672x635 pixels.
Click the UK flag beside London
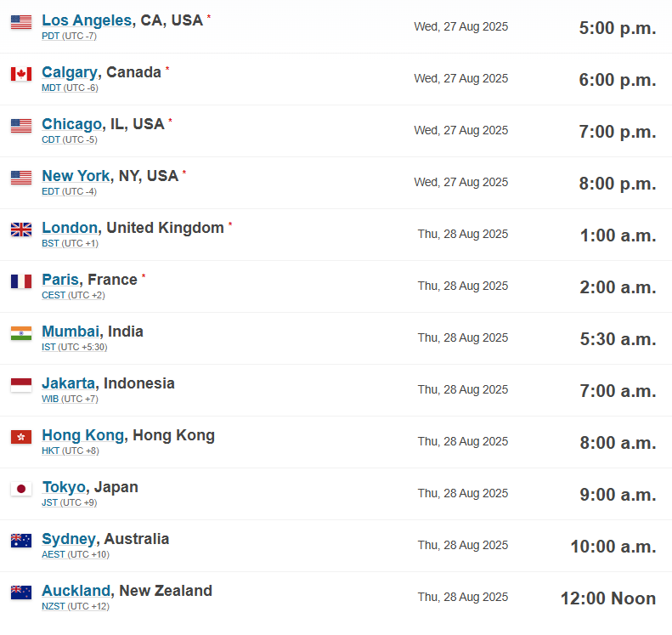[21, 230]
